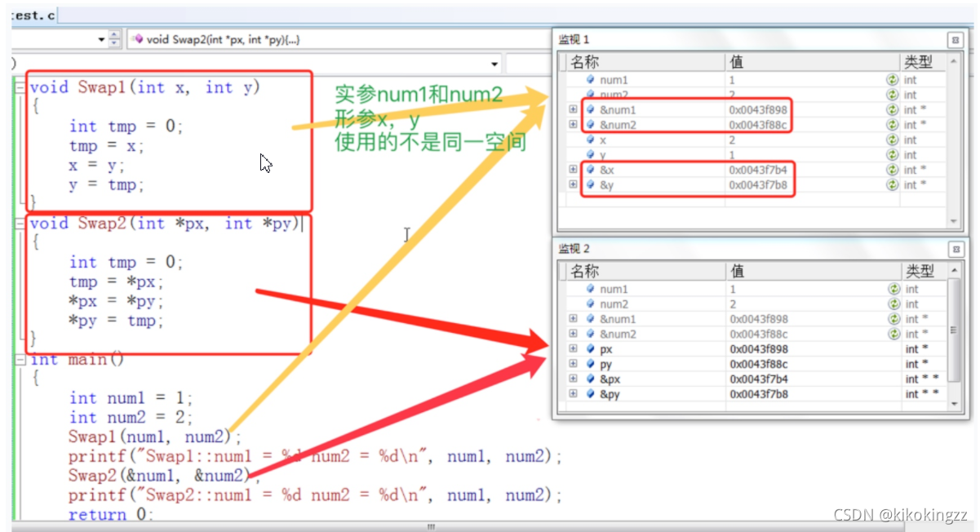Select value 0x0043f898 of px in 监视 2
Viewport: 980px width, 532px height.
[x=759, y=349]
